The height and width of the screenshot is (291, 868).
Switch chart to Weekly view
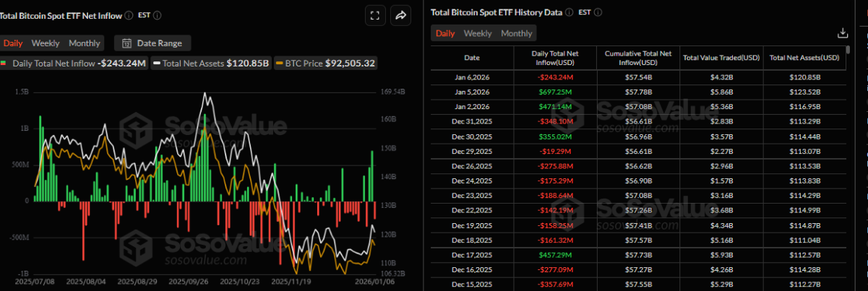[46, 43]
